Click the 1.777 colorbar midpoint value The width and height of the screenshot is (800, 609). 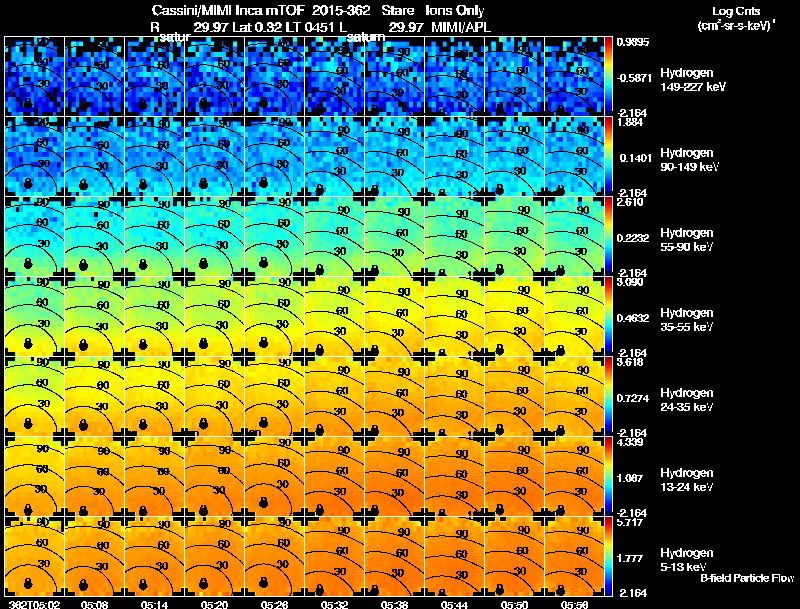point(630,559)
